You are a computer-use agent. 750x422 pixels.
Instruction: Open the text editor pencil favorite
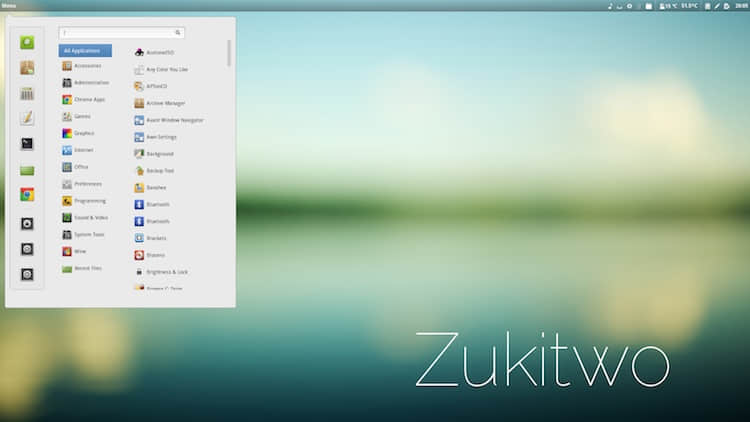pyautogui.click(x=27, y=118)
